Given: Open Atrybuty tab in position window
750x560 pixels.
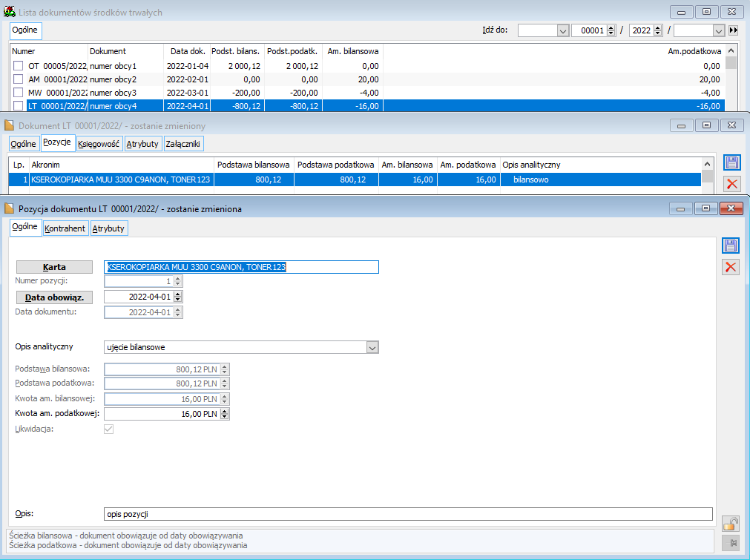Looking at the screenshot, I should pyautogui.click(x=108, y=228).
